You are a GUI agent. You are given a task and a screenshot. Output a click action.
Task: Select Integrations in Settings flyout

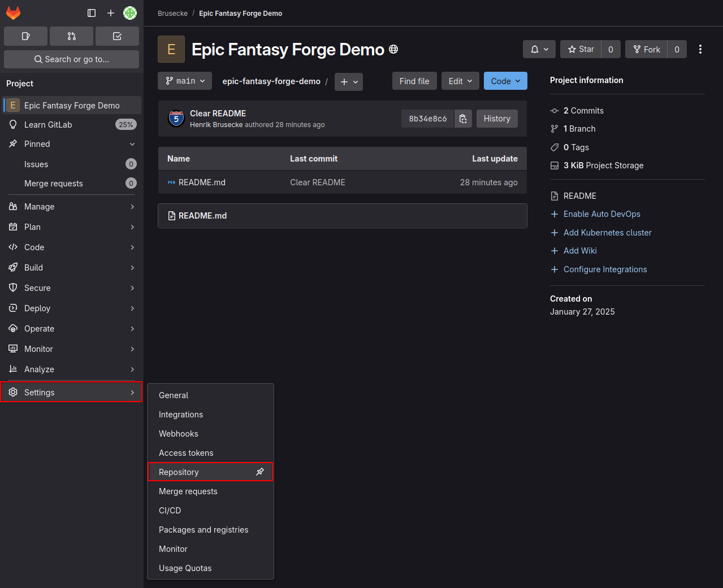[210, 415]
